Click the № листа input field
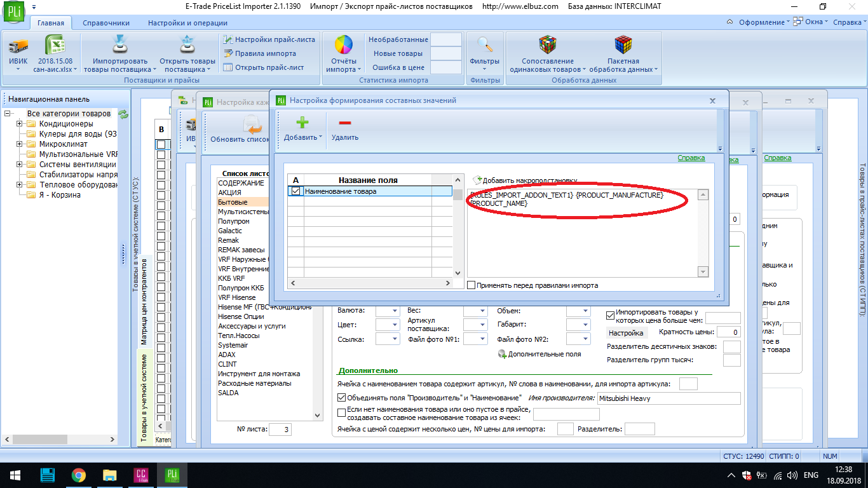This screenshot has width=868, height=488. 280,430
